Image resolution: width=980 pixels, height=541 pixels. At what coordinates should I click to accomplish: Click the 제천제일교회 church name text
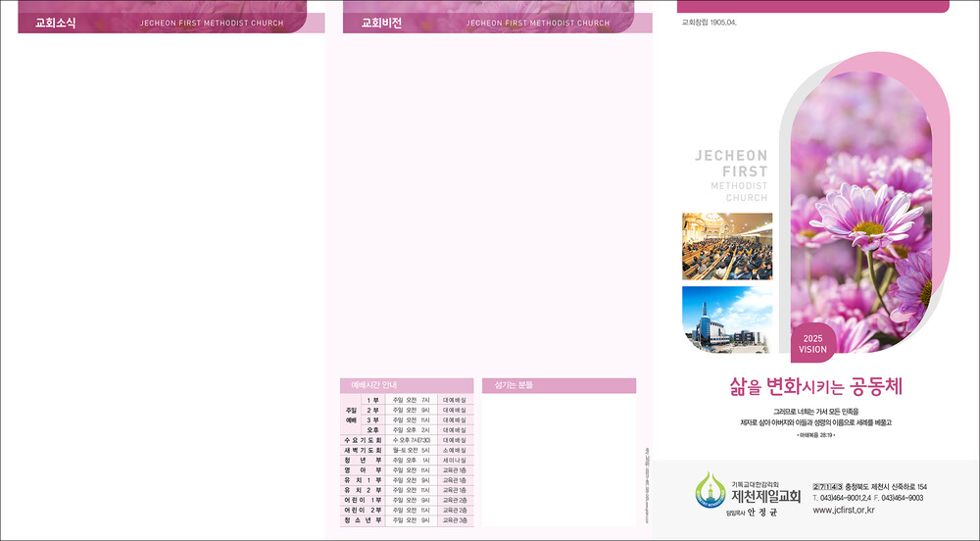pos(765,496)
